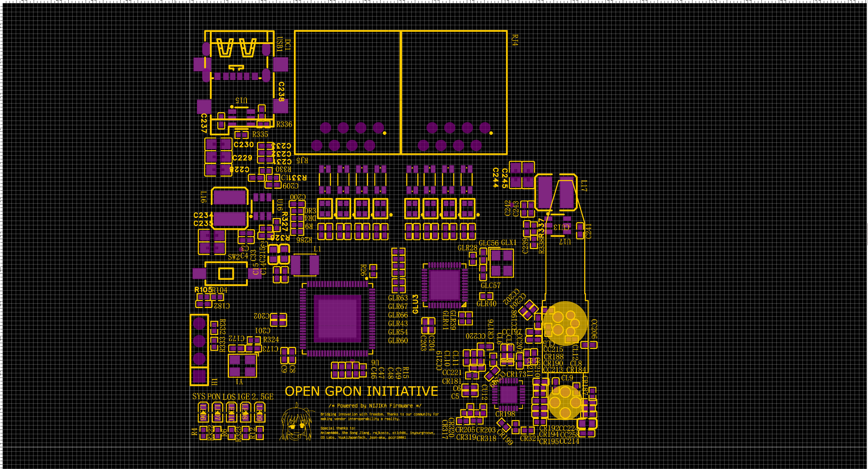Click the RJ5 designator label
Viewport: 868px width, 469px height.
point(302,160)
